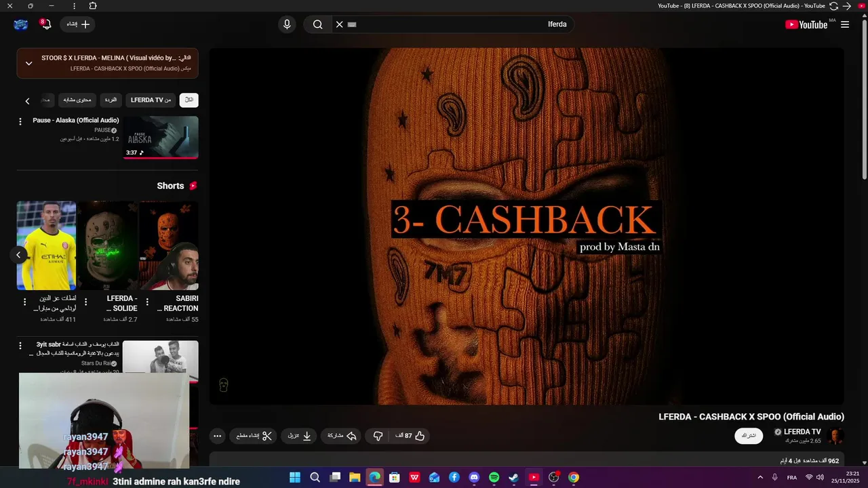Click the Shorts logo icon
Viewport: 868px width, 488px height.
coord(193,186)
